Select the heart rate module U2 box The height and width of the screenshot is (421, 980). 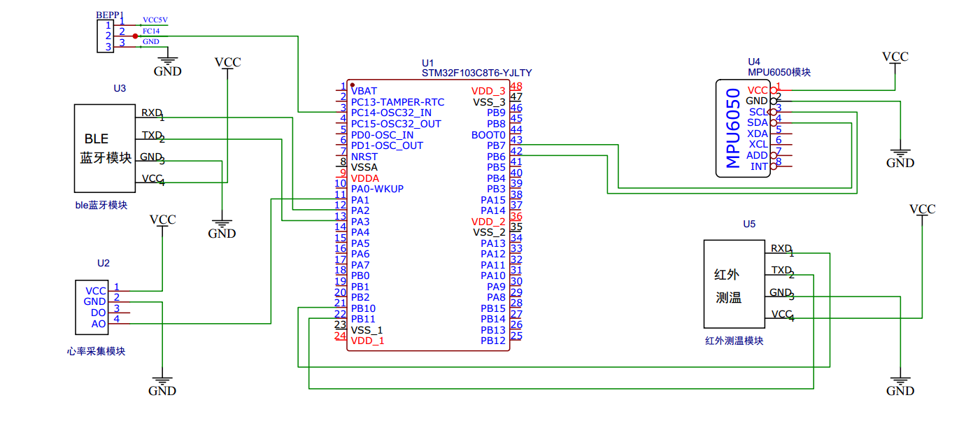coord(91,307)
